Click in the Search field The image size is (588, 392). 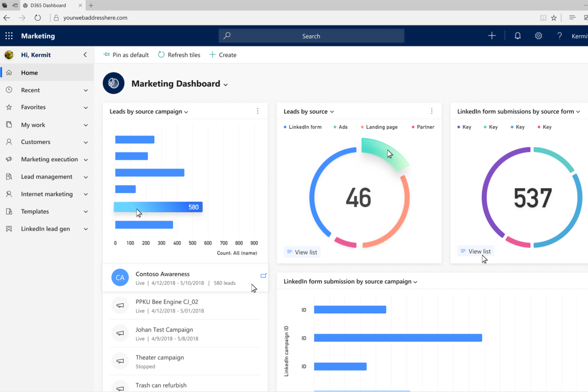point(311,36)
